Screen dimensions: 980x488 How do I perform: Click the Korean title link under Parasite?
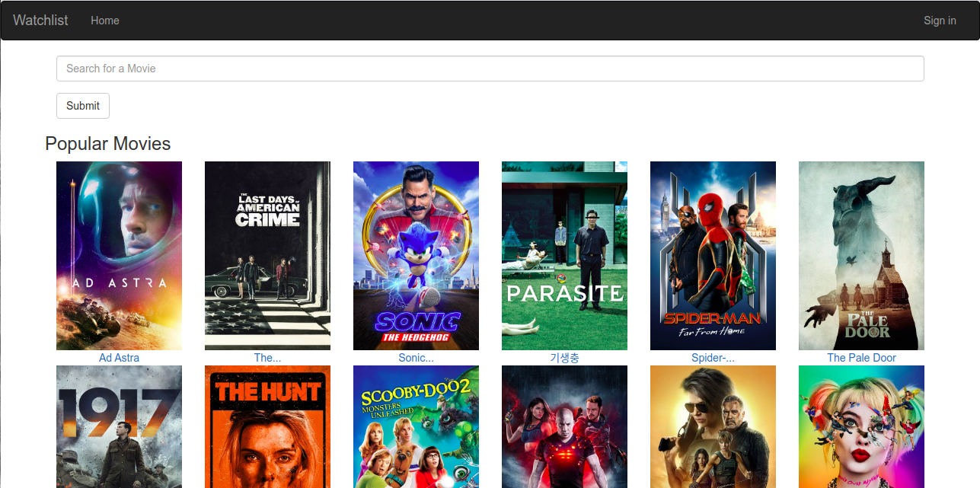click(564, 358)
